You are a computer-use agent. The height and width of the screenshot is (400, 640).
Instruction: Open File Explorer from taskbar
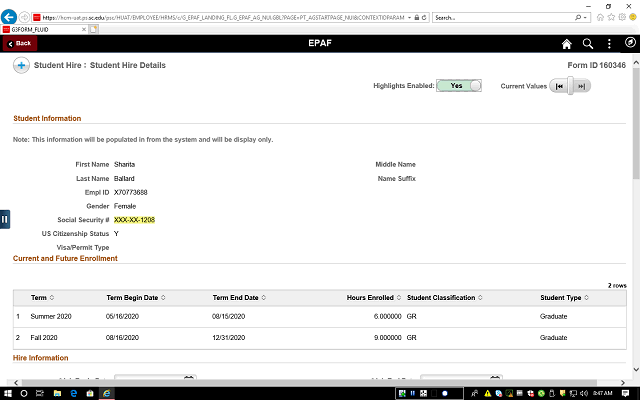(x=57, y=393)
